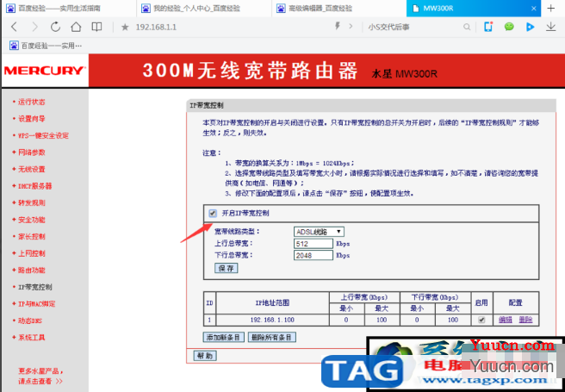Open the WeChat toolbar icon
565x392 pixels.
click(x=509, y=27)
